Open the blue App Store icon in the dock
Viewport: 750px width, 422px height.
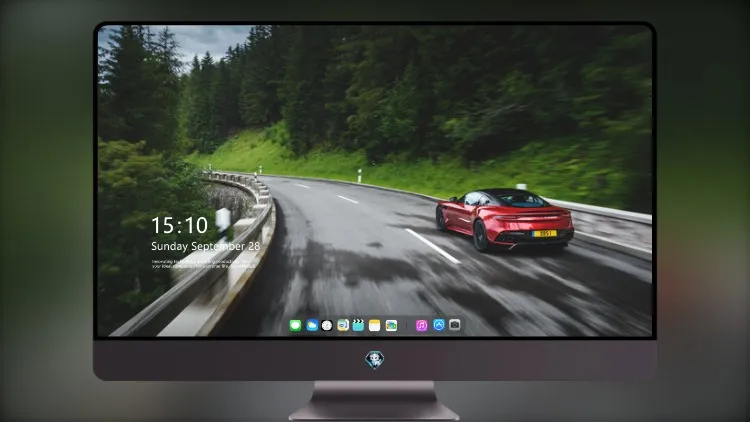tap(439, 325)
